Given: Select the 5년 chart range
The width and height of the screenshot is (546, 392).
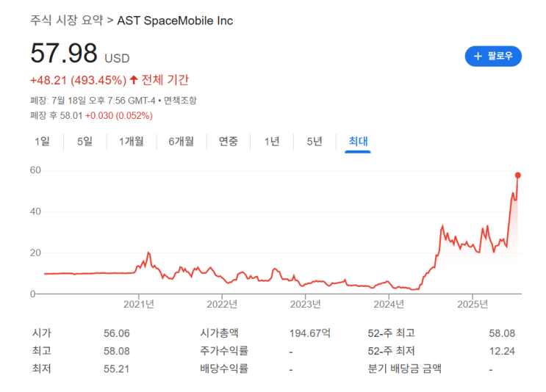Looking at the screenshot, I should pyautogui.click(x=315, y=142).
